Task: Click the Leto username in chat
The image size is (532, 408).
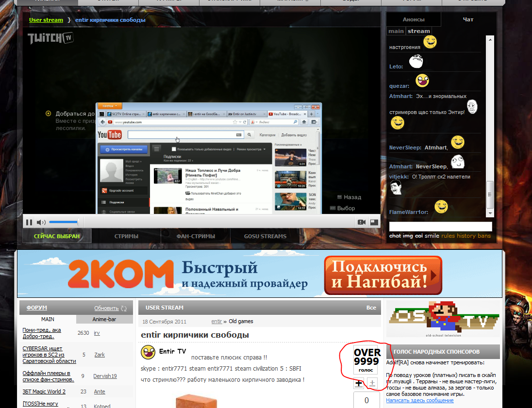Action: (396, 66)
